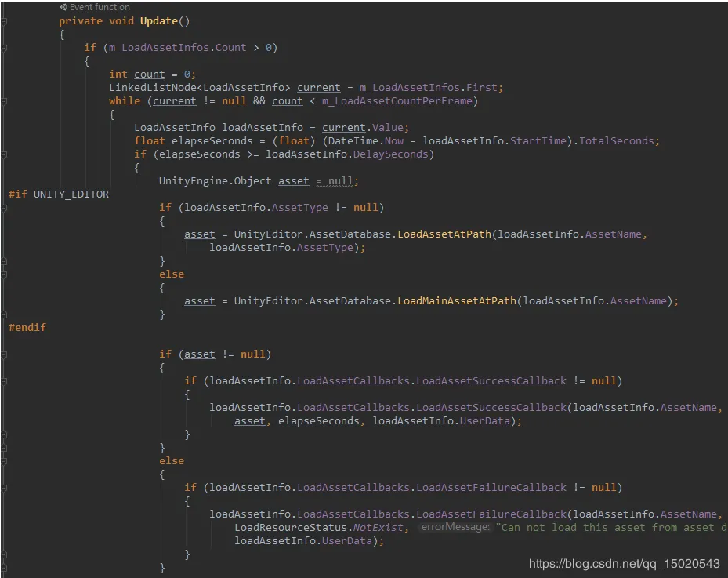Click m_LoadAssetCountPerFrame in while condition
The image size is (728, 578).
coord(397,101)
